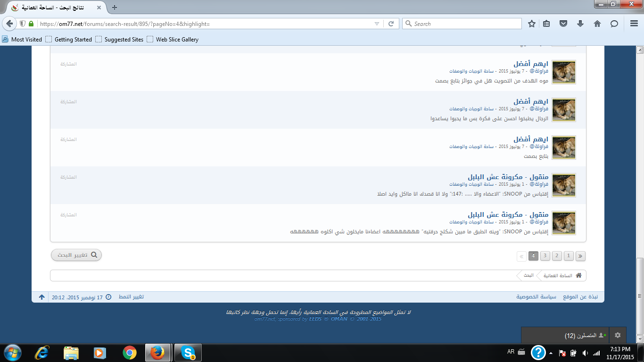Click the forum home icon in breadcrumb
The image size is (644, 362).
point(578,275)
